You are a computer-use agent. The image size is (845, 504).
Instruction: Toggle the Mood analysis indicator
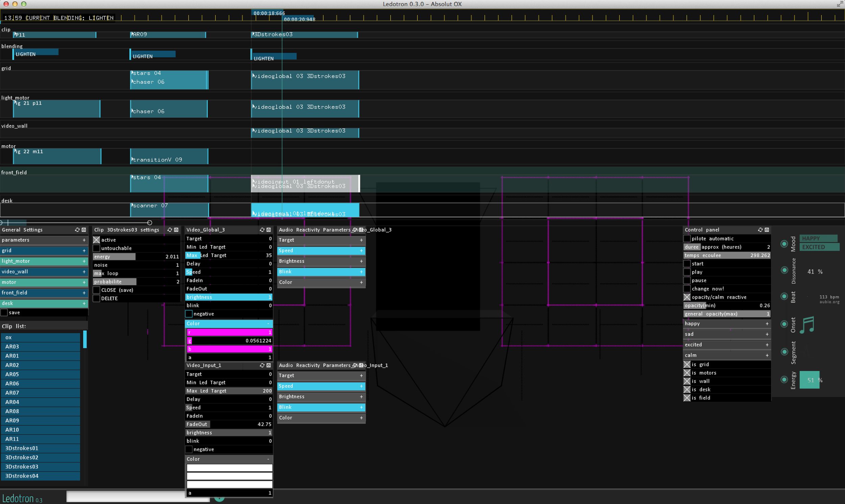(784, 244)
